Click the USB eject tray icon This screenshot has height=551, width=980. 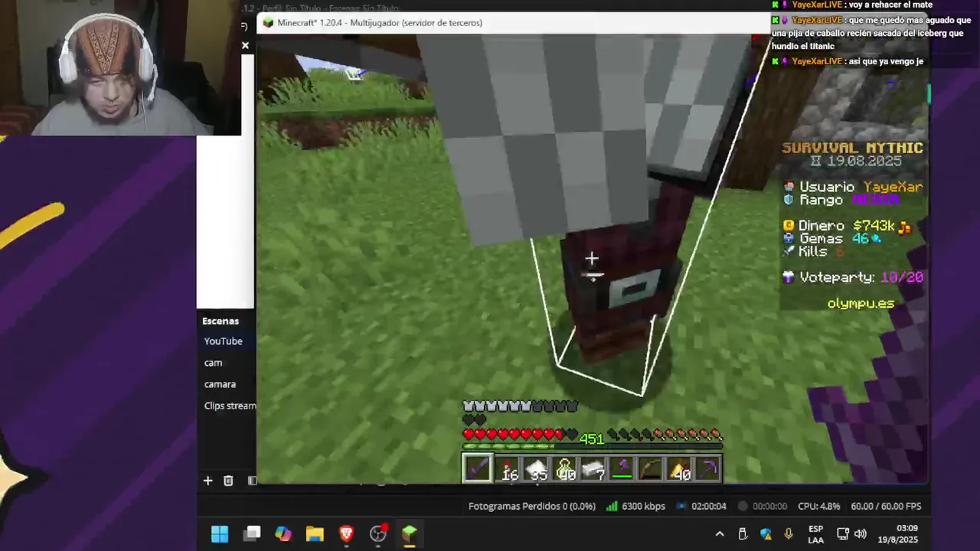click(x=743, y=534)
